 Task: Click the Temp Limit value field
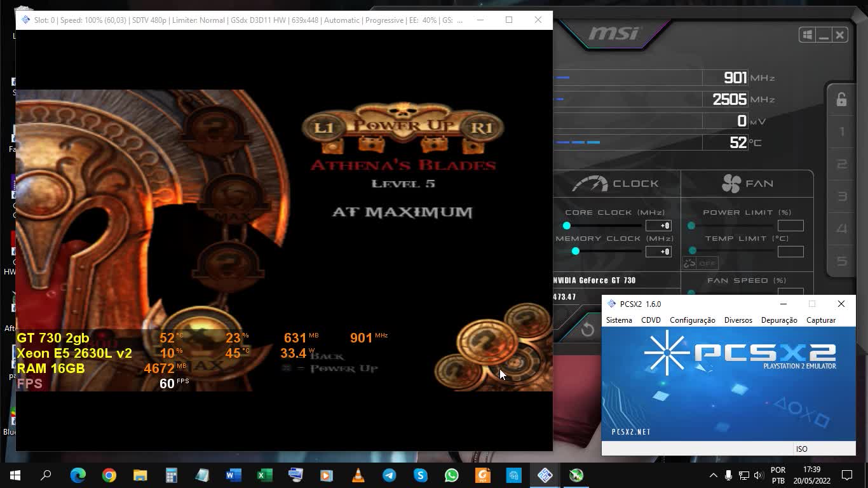tap(790, 252)
